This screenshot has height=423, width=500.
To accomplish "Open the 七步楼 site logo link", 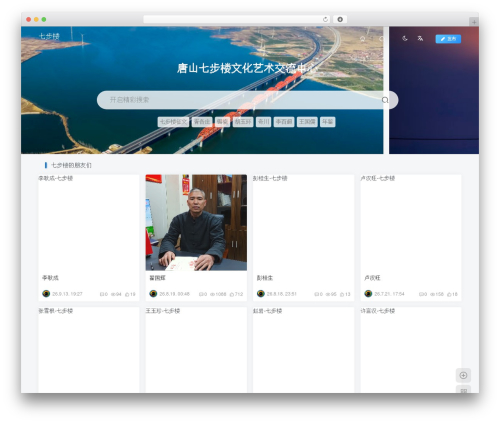I will pyautogui.click(x=49, y=36).
